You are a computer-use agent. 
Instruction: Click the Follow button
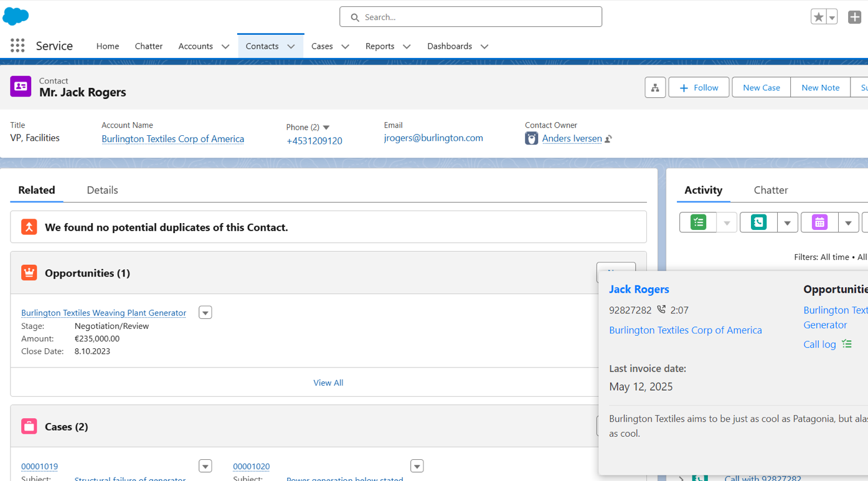pos(699,87)
